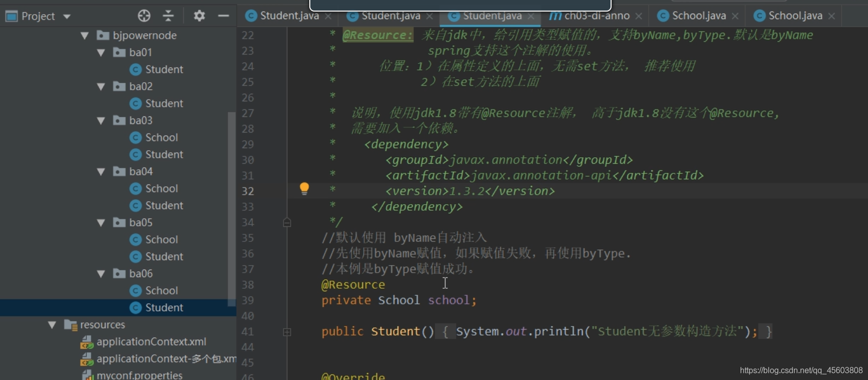
Task: Close the first Student.java tab
Action: [x=328, y=17]
